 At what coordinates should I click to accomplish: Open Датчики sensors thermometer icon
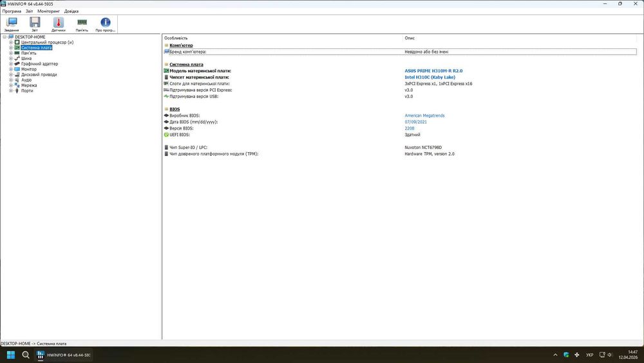[59, 25]
